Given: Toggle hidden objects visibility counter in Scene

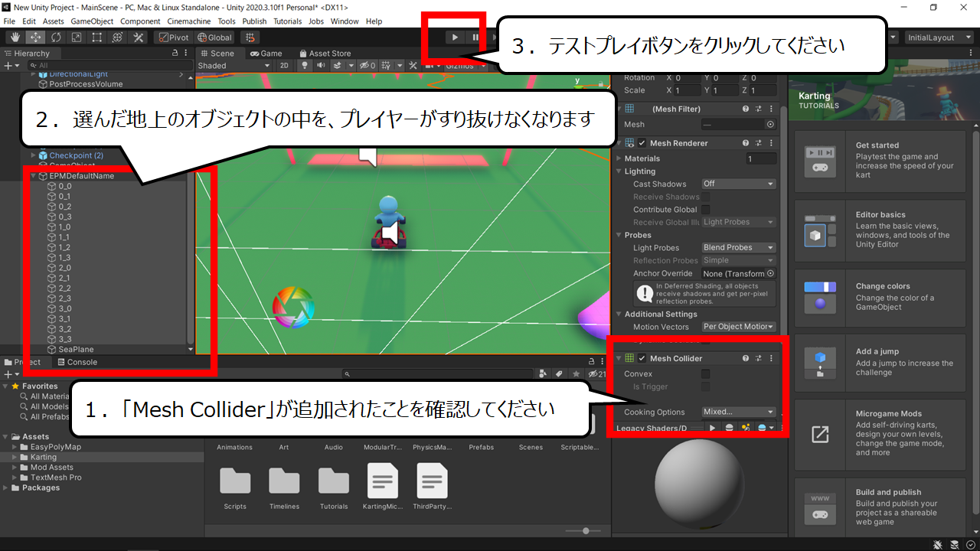Looking at the screenshot, I should [368, 66].
